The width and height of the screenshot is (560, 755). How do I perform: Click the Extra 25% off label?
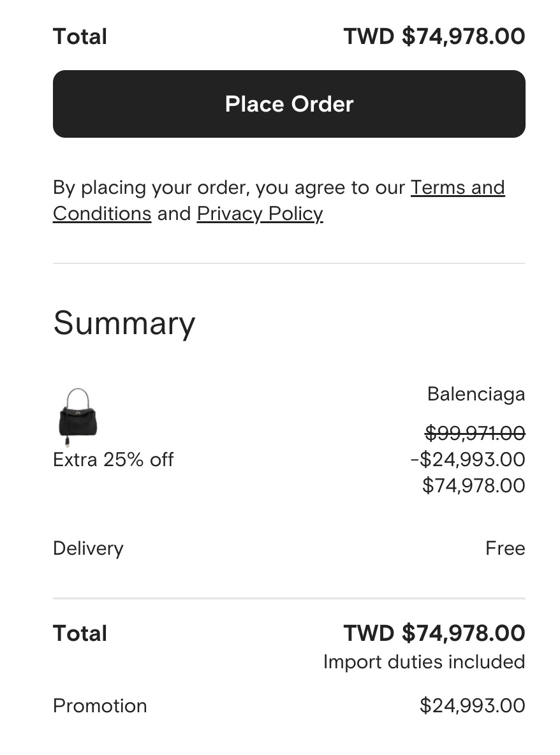point(113,460)
